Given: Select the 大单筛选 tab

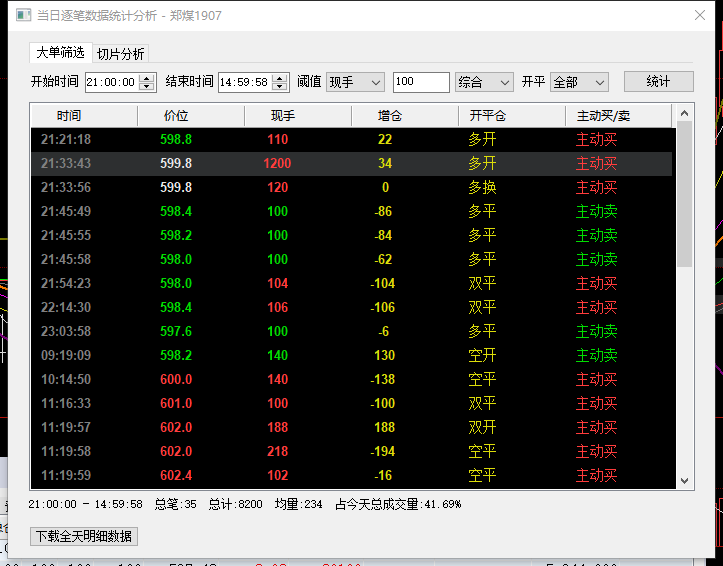Looking at the screenshot, I should (60, 53).
